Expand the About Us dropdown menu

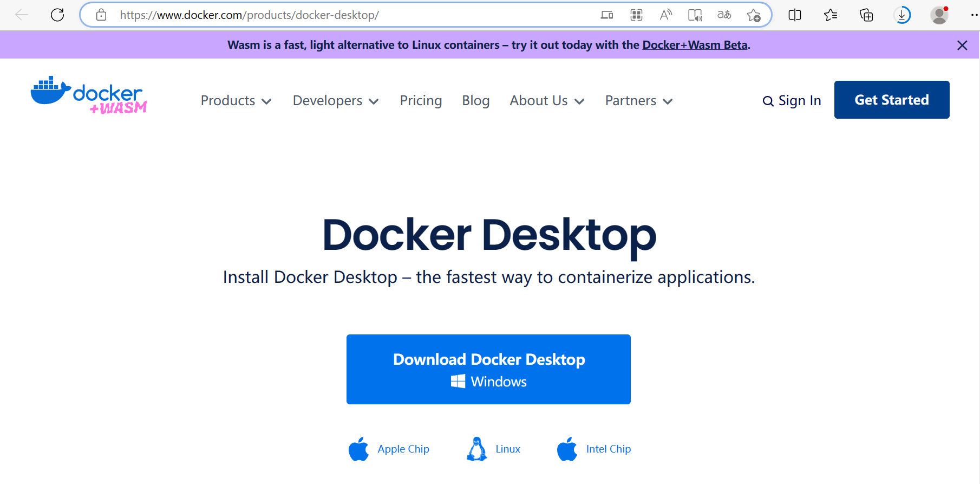[x=547, y=101]
